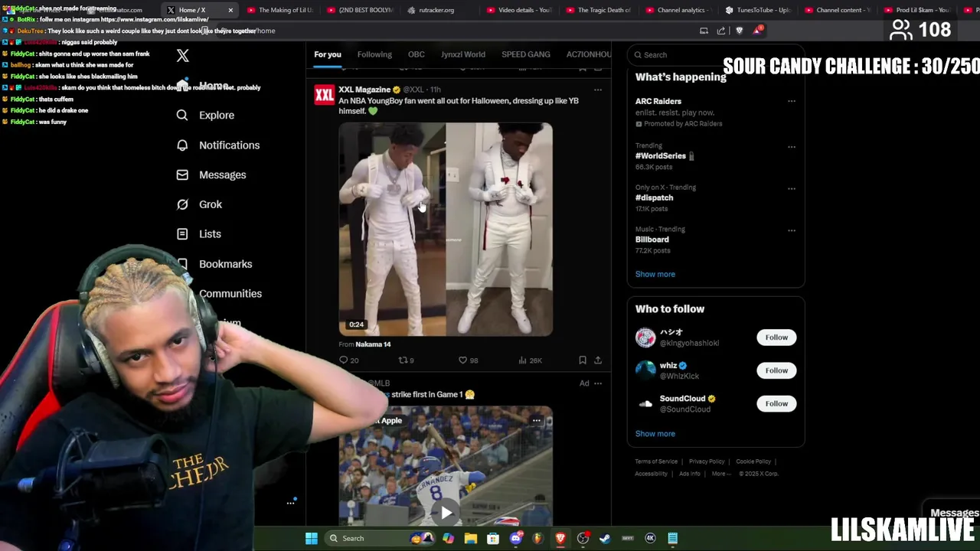Open XXL Magazine profile avatar
Screen dimensions: 980x551
pyautogui.click(x=325, y=95)
